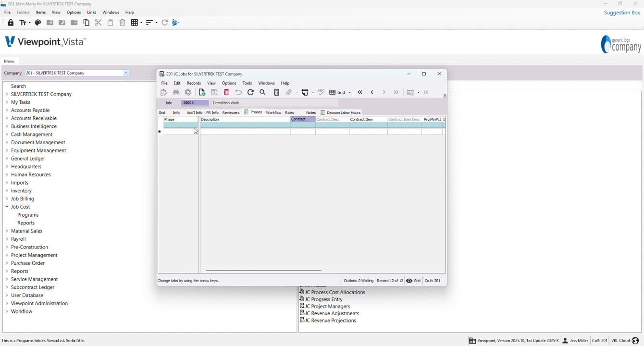Go to first record with double-left arrows
This screenshot has height=346, width=644.
tap(360, 92)
